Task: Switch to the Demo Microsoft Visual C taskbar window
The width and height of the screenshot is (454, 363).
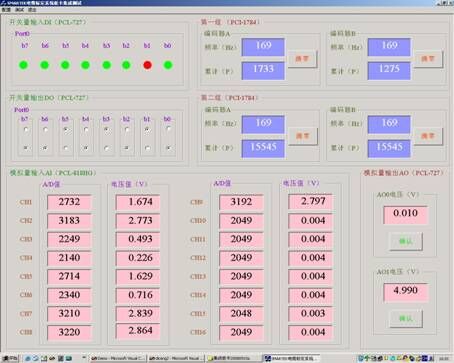Action: pyautogui.click(x=117, y=359)
